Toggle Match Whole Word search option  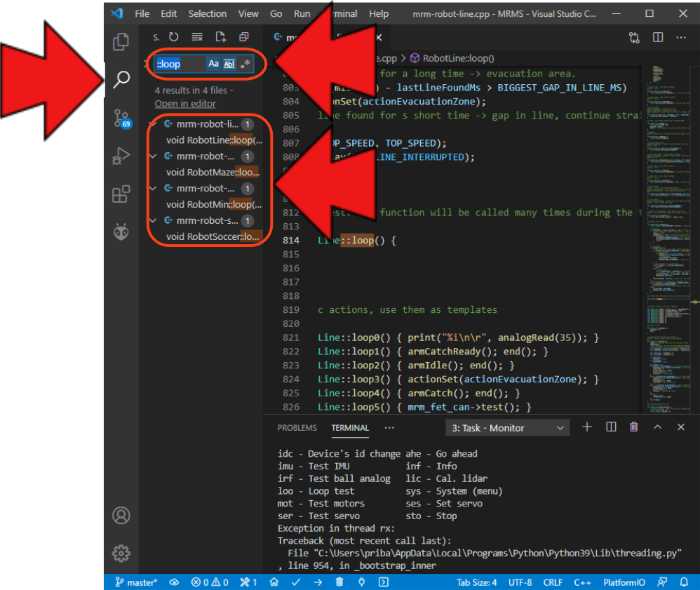click(229, 64)
